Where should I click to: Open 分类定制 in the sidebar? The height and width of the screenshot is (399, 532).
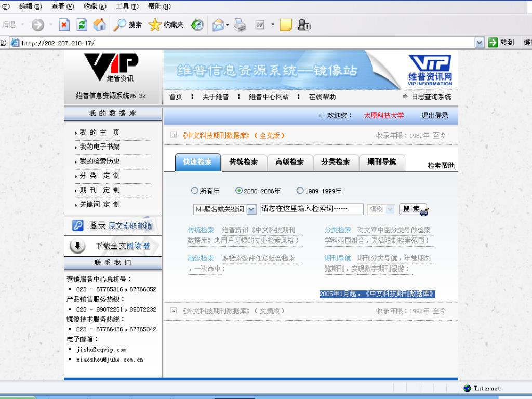pos(99,176)
